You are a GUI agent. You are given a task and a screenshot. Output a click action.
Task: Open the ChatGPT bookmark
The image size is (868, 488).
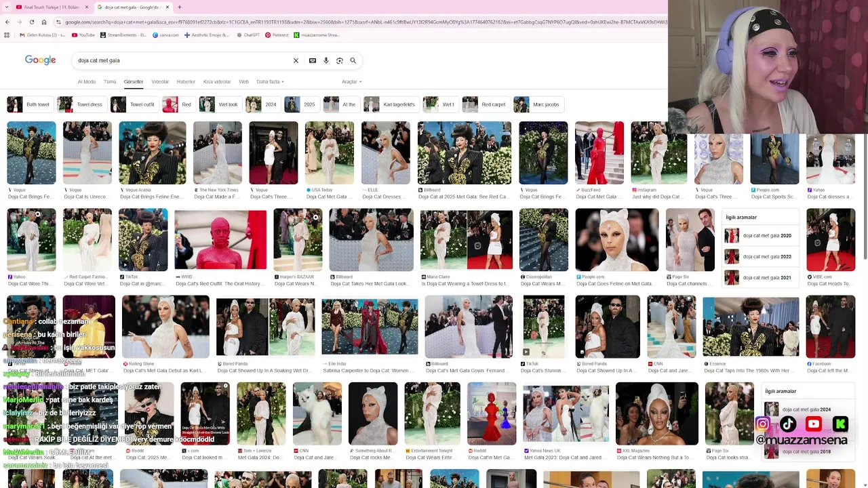[x=248, y=35]
